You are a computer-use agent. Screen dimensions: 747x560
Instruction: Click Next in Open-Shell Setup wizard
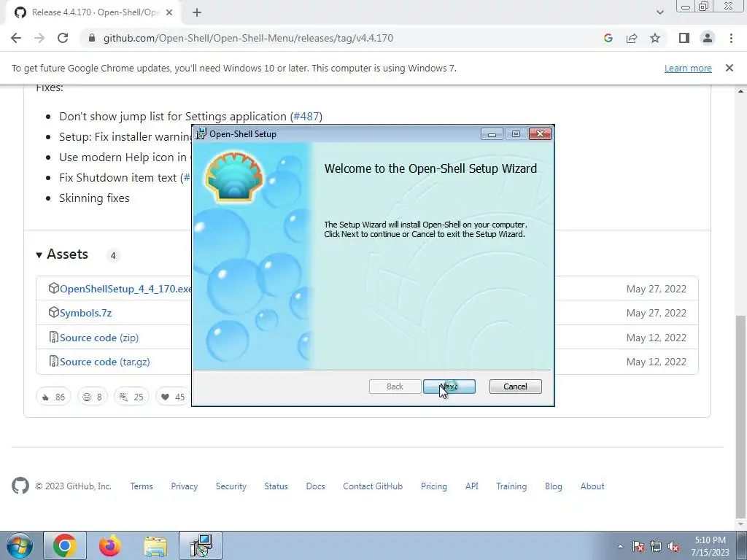(x=449, y=386)
